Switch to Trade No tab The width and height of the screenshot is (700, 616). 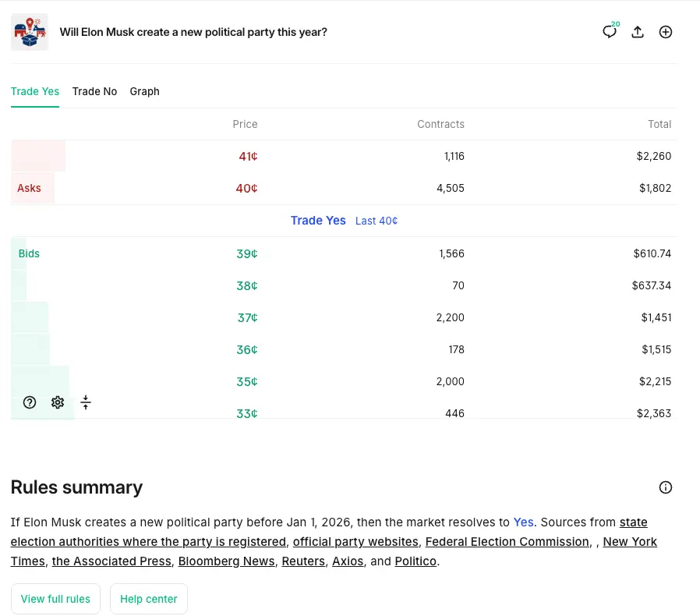click(94, 91)
